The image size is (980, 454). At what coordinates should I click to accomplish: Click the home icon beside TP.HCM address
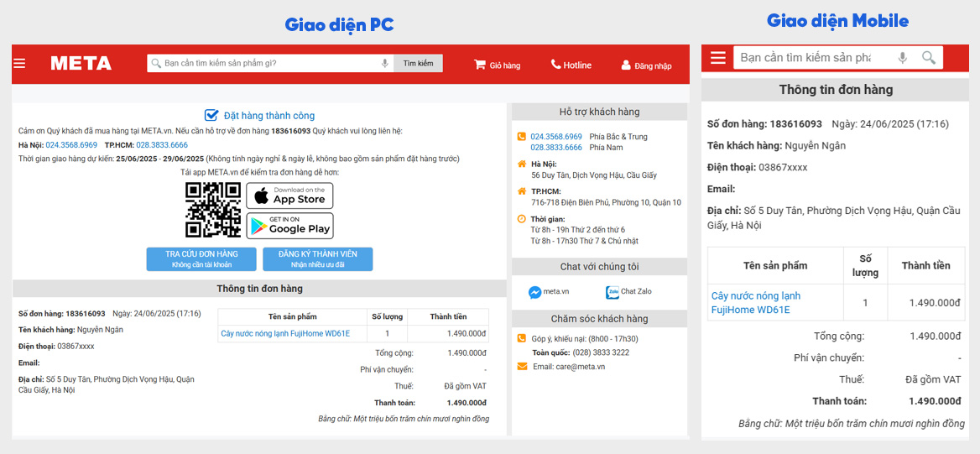click(522, 190)
